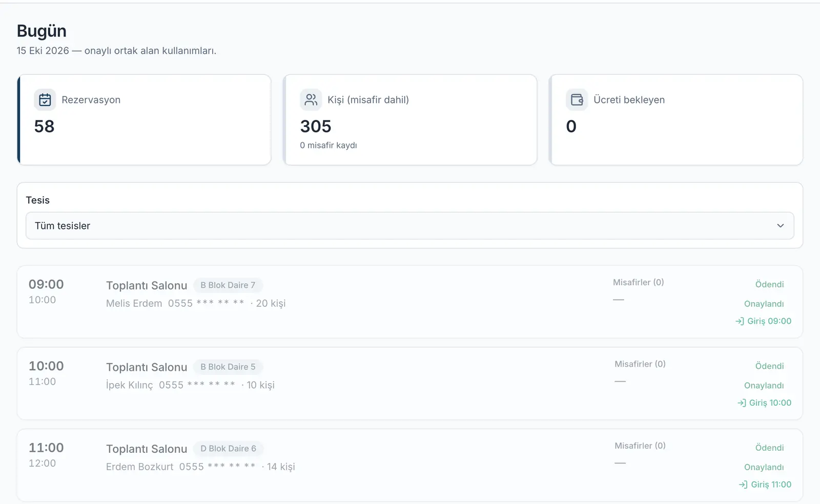Select the Rezervasyon 58 summary card
The height and width of the screenshot is (504, 820).
click(145, 120)
